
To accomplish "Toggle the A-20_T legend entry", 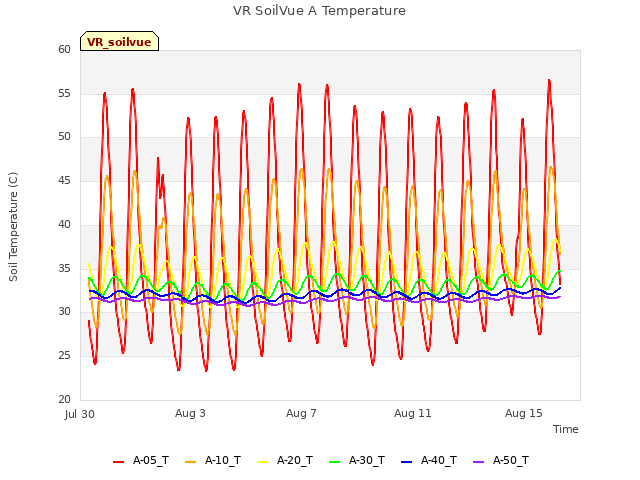I will click(285, 461).
